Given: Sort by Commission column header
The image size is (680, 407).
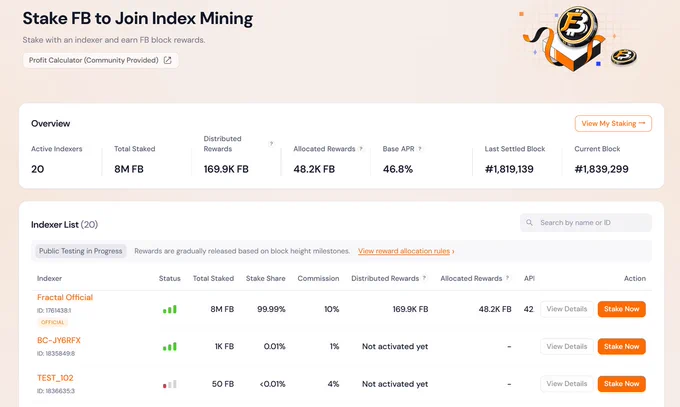Looking at the screenshot, I should [318, 279].
